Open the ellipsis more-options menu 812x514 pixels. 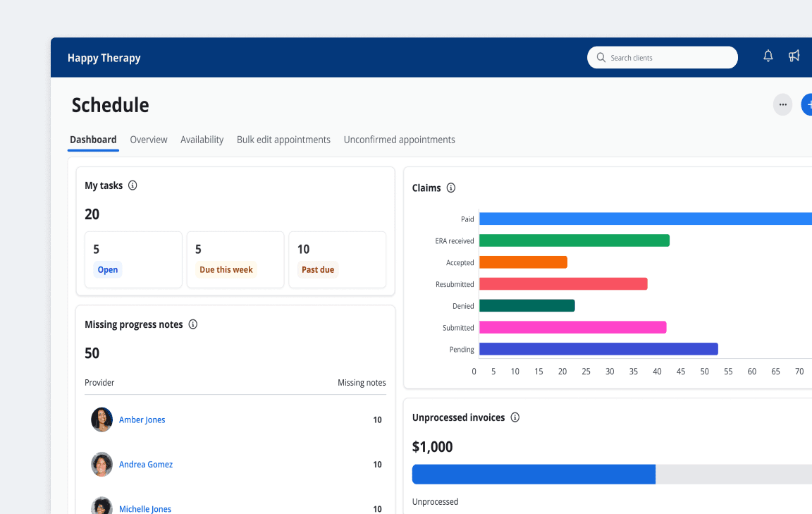click(782, 104)
